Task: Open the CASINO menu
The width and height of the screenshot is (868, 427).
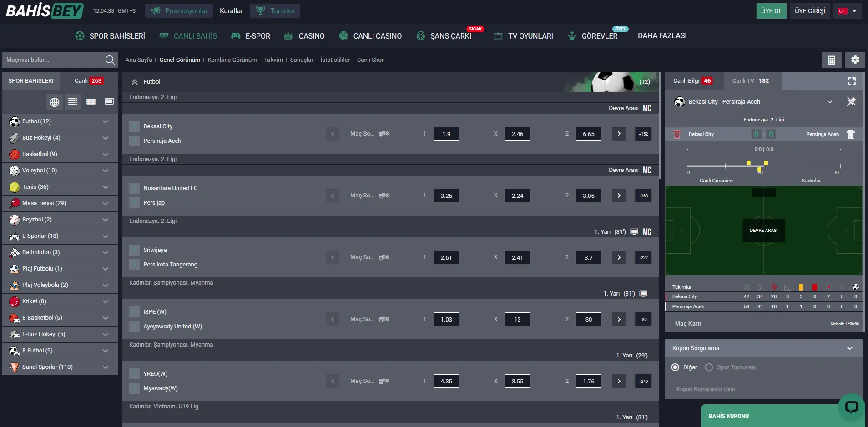Action: coord(304,36)
